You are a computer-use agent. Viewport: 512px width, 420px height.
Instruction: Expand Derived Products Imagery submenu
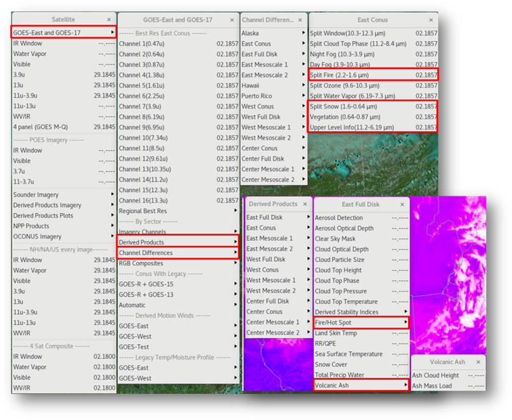click(64, 205)
